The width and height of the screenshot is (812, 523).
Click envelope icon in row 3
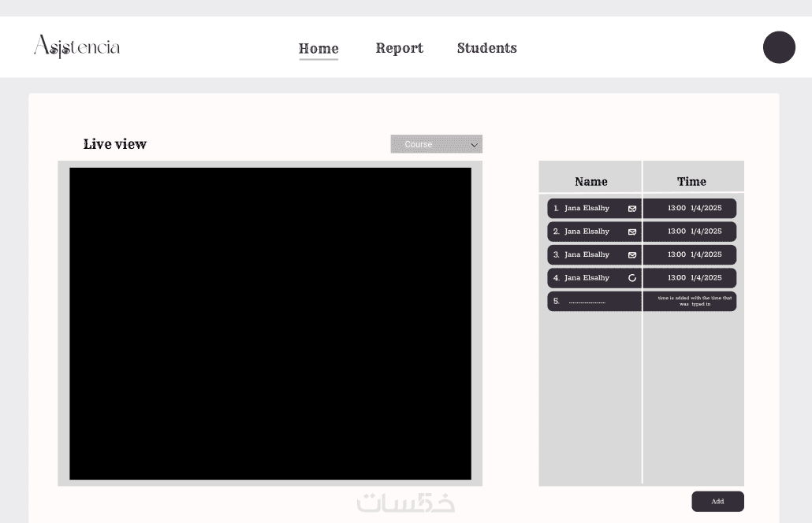tap(631, 255)
